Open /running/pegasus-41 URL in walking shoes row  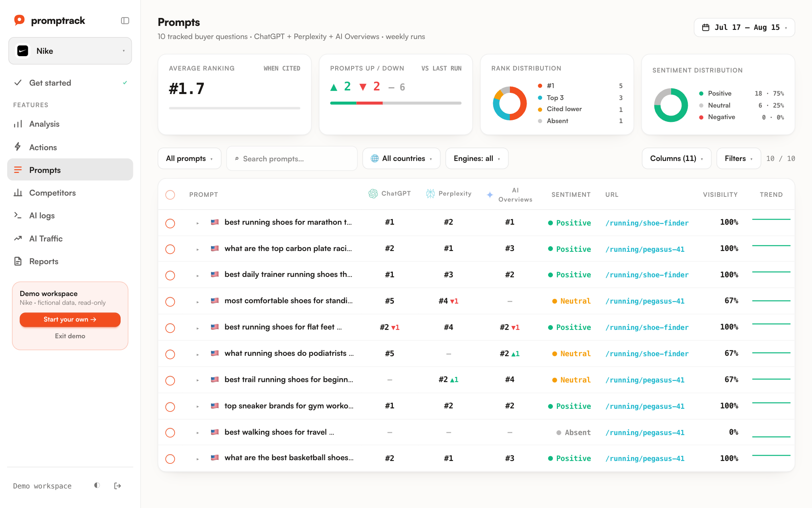point(645,433)
